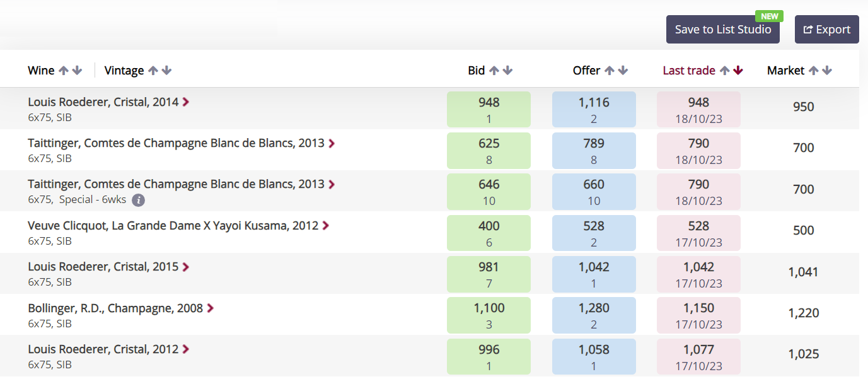
Task: Open Taittinger Comtes de Champagne SIB link
Action: (x=176, y=143)
